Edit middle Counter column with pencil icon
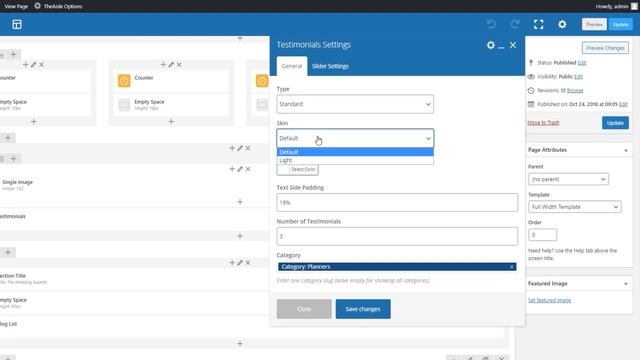Viewport: 640px width, 360px height. point(171,64)
